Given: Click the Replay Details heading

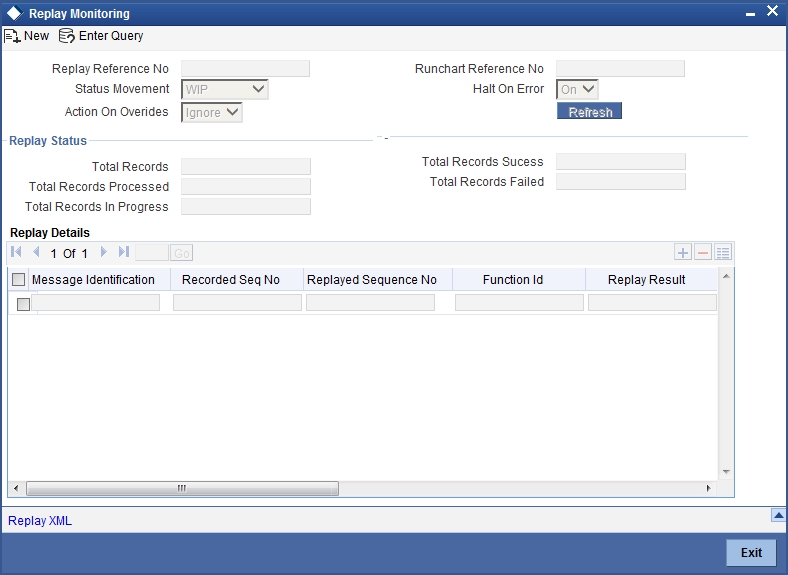Looking at the screenshot, I should 50,233.
